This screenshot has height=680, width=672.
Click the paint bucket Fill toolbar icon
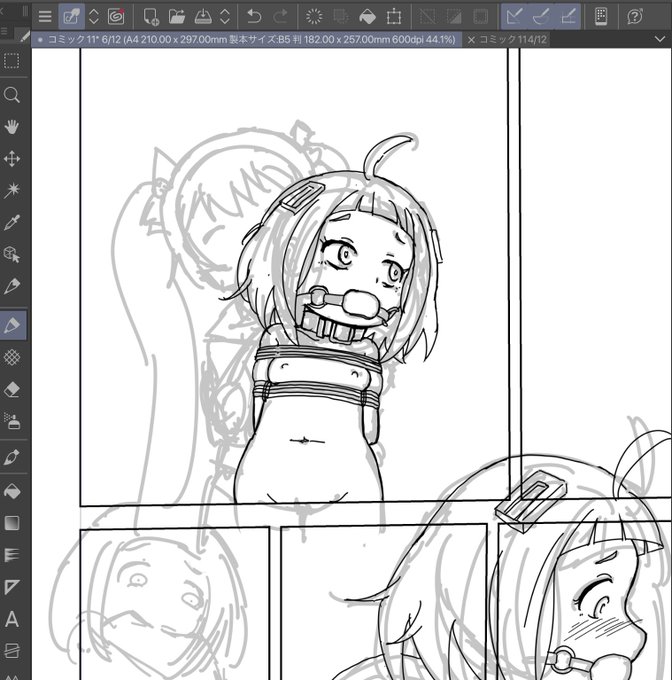click(367, 16)
